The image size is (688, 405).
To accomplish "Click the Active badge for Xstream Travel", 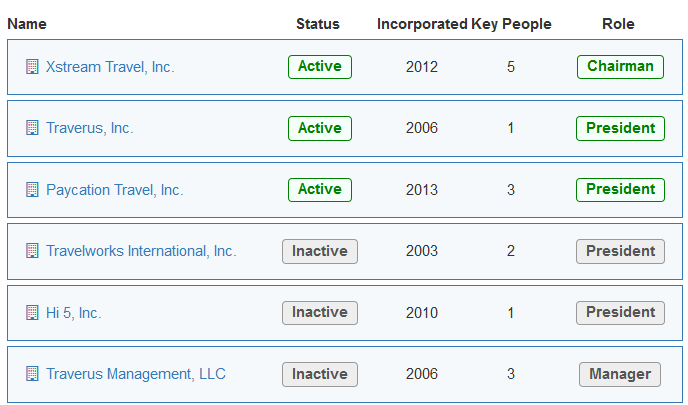I will (x=320, y=67).
